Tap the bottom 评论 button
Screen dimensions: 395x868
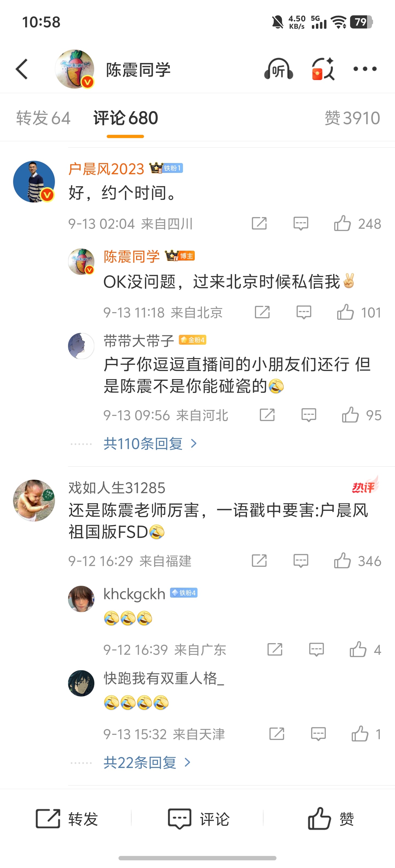198,819
